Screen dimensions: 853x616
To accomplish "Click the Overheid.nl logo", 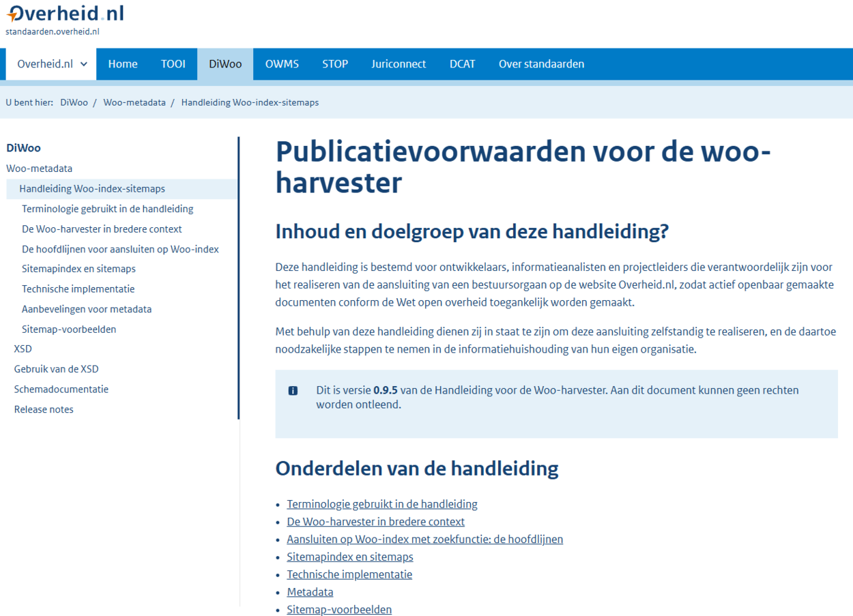I will click(x=65, y=14).
